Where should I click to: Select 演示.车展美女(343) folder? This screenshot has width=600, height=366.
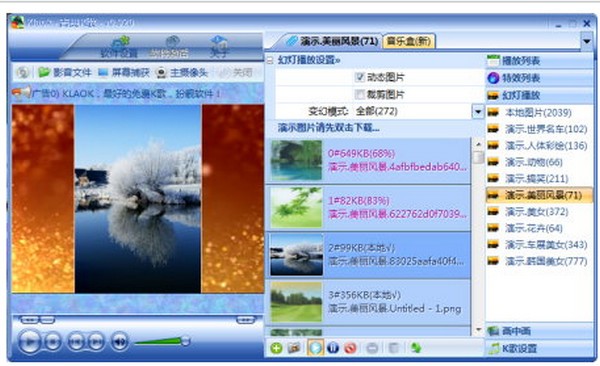[538, 245]
